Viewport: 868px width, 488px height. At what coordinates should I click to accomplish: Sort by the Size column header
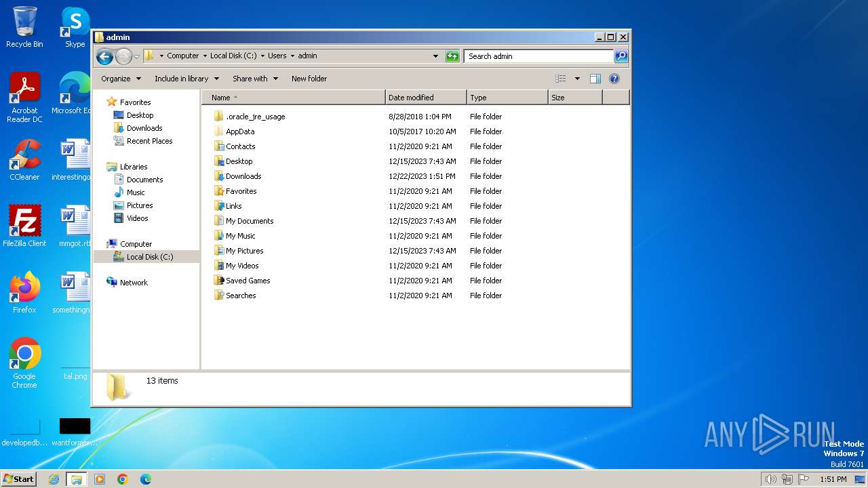[x=575, y=98]
